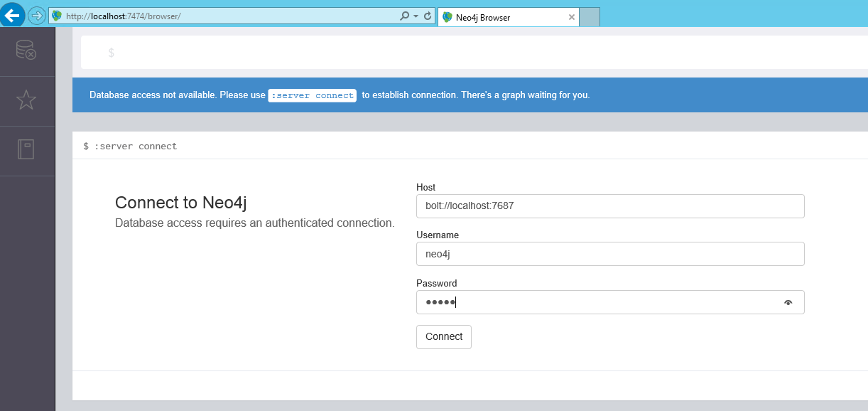Toggle password visibility with the eye icon

[x=788, y=302]
